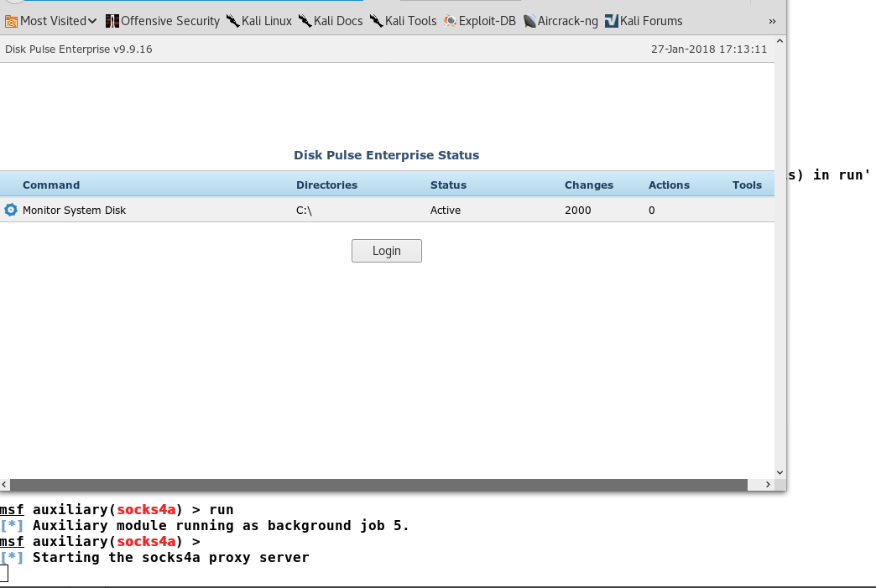Click the C:\ directory cell

tap(304, 211)
